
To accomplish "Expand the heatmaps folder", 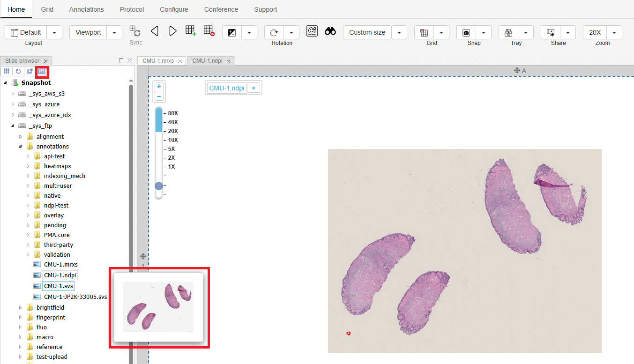I will tap(28, 166).
